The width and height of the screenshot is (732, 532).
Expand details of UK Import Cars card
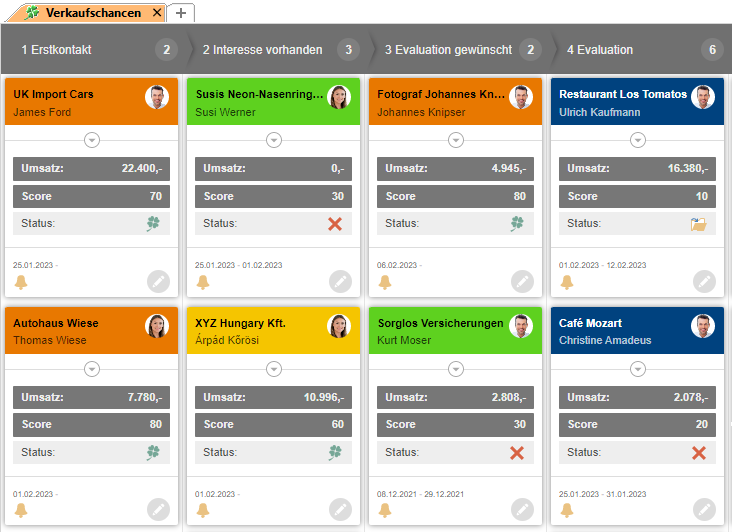click(92, 140)
